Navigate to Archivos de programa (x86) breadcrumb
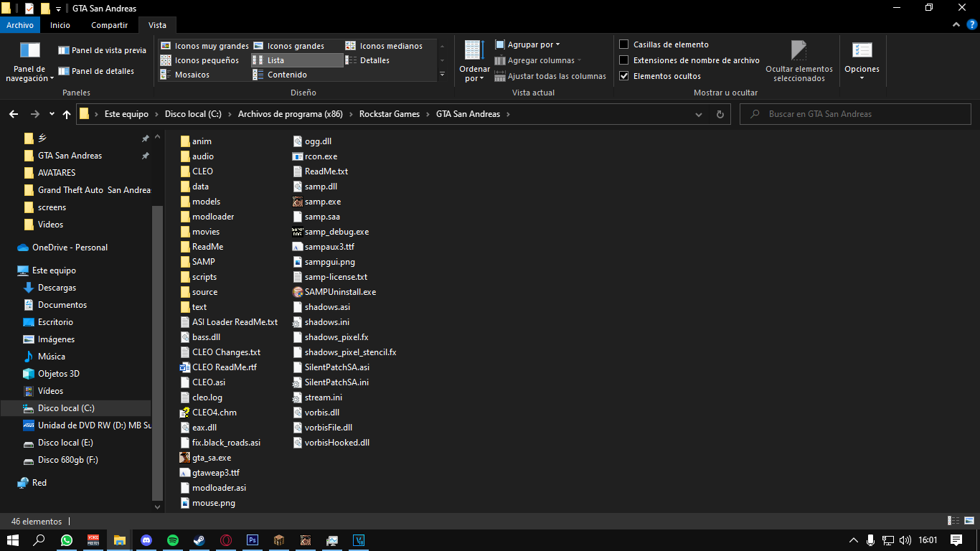 [x=290, y=114]
